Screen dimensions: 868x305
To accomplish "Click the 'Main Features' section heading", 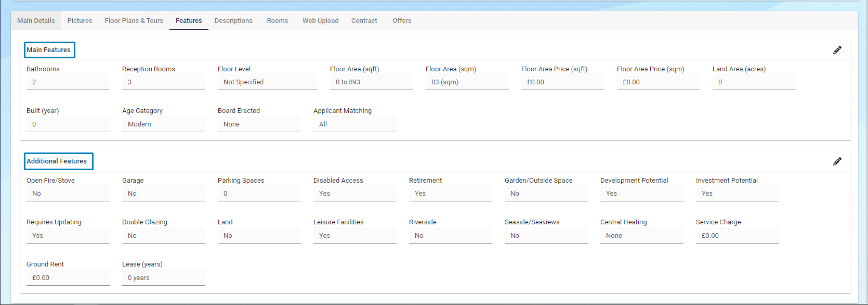I will (x=49, y=50).
